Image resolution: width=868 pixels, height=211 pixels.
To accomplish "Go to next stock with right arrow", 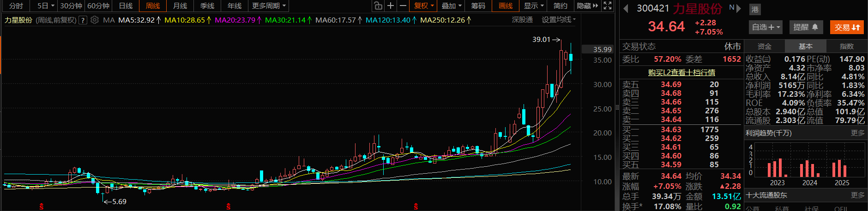I will click(739, 8).
